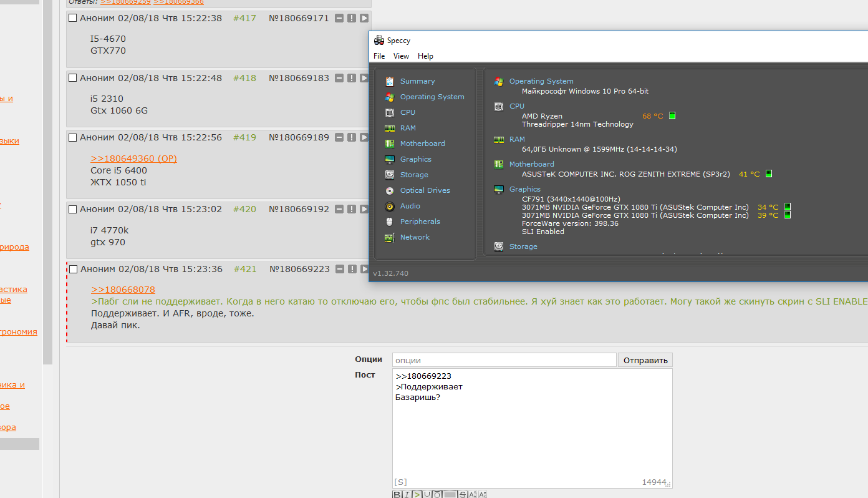
Task: Follow reply link >>180649360 (OP)
Action: [x=133, y=159]
